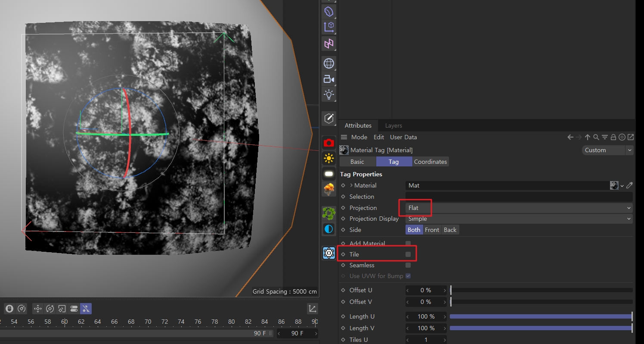The height and width of the screenshot is (344, 644).
Task: Switch to the Layers tab
Action: (393, 125)
